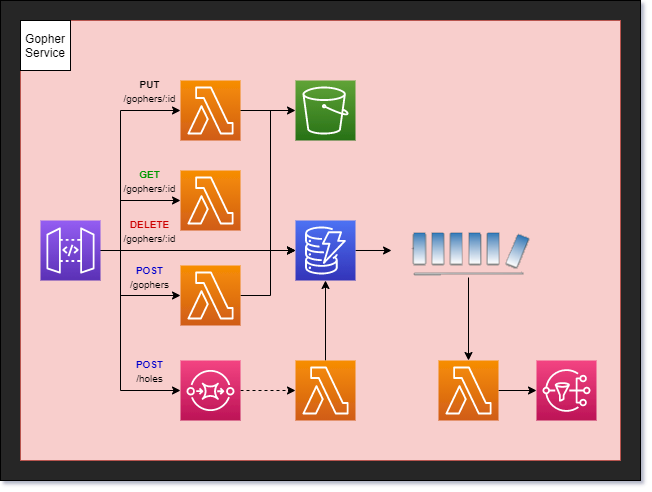Select the green S3 bucket icon
The width and height of the screenshot is (652, 492).
click(325, 111)
